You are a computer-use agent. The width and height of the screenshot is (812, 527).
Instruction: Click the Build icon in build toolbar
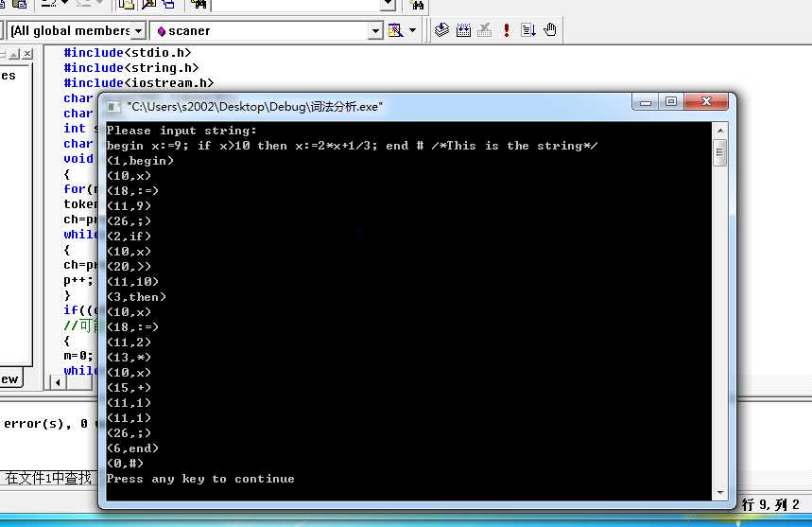tap(463, 30)
